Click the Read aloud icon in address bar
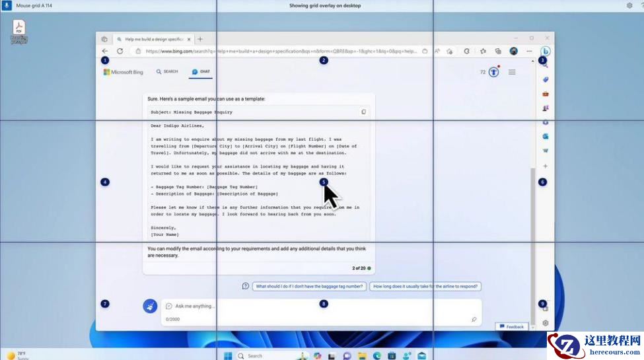This screenshot has width=644, height=360. [x=437, y=51]
